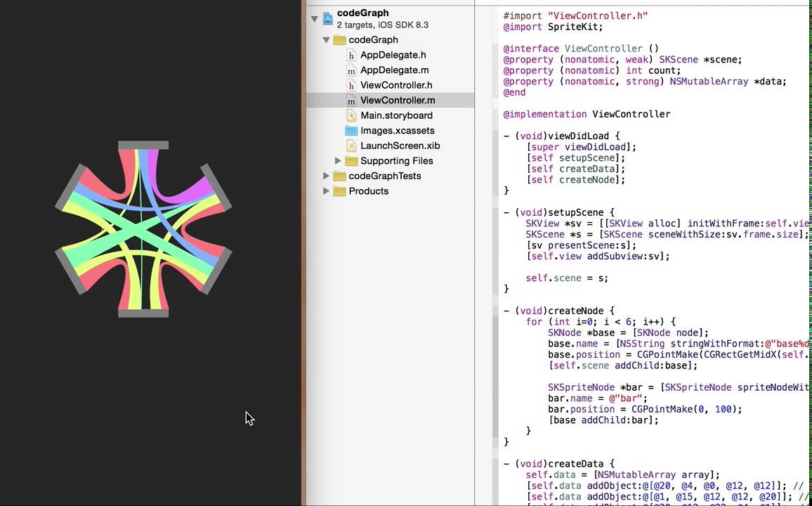Select the Products group name

coord(369,190)
